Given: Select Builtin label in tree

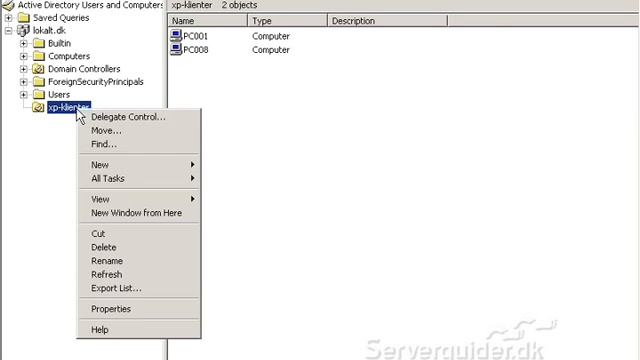Looking at the screenshot, I should coord(59,43).
